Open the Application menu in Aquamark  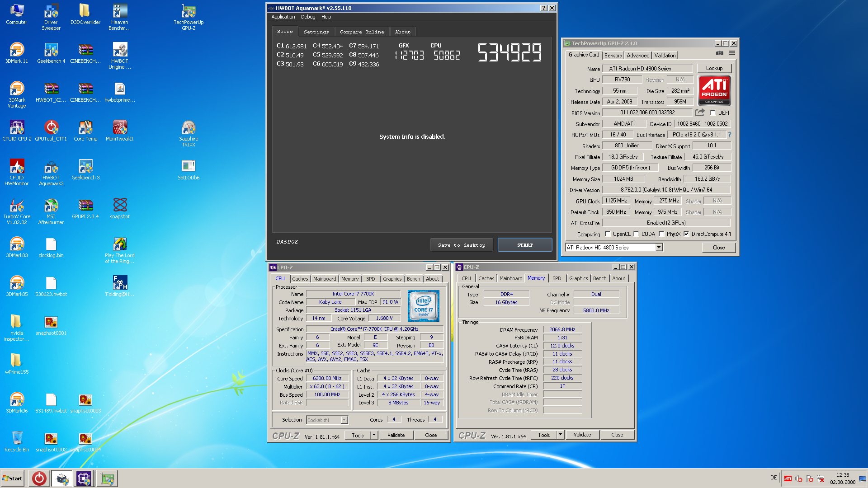(283, 17)
